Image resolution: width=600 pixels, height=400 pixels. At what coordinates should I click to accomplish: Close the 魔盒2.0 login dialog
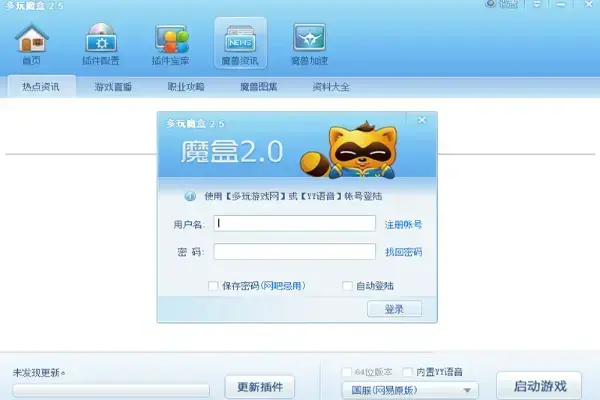tap(422, 120)
